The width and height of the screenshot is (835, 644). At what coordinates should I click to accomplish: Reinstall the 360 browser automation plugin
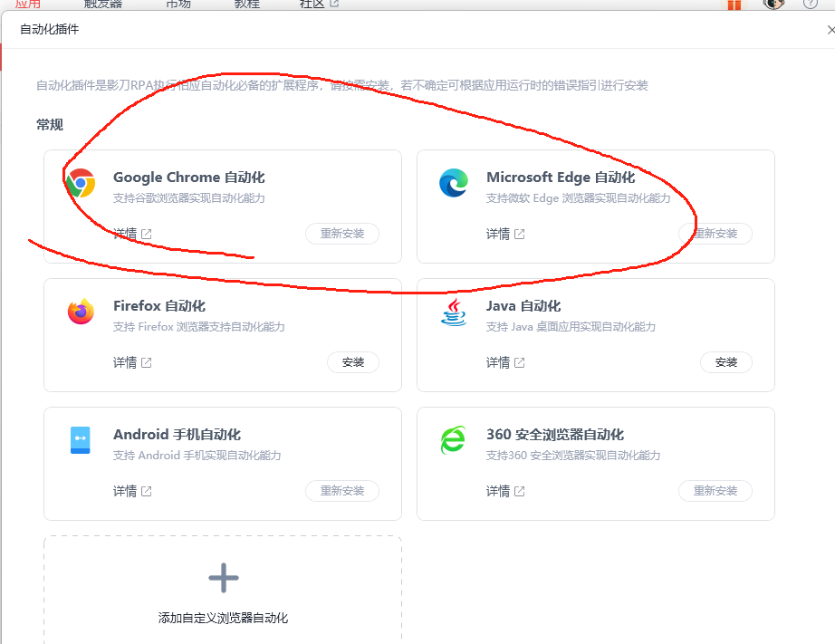715,491
